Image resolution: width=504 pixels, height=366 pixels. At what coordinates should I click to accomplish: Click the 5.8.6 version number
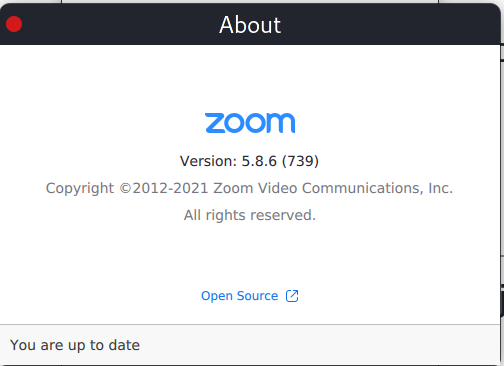tap(259, 161)
